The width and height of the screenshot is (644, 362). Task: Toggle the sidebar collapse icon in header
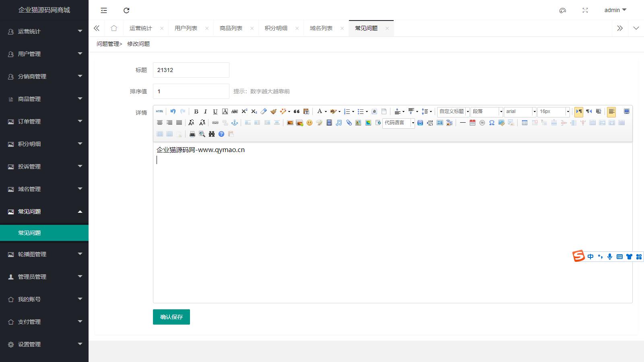[104, 10]
